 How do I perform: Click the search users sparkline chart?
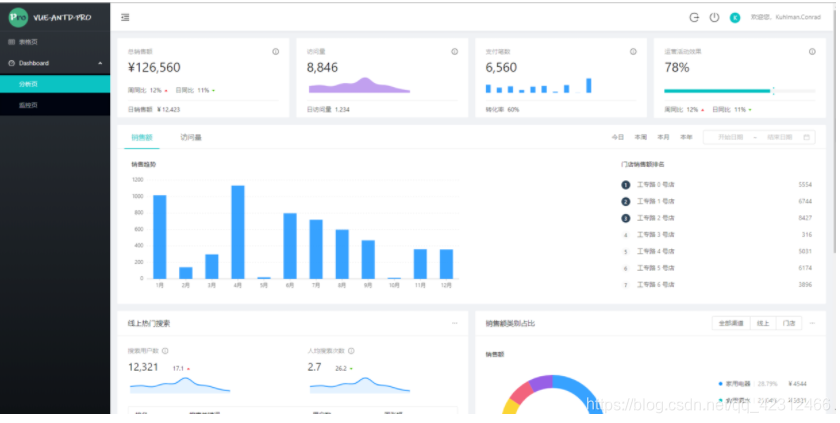[180, 386]
